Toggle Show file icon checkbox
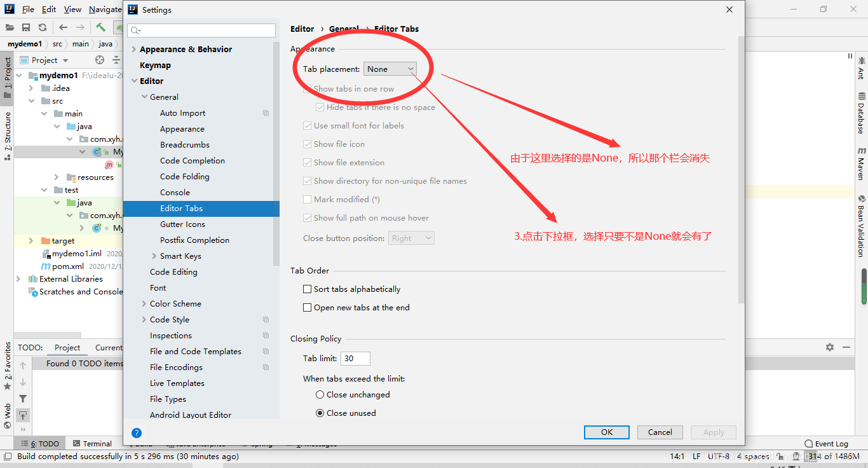 308,144
